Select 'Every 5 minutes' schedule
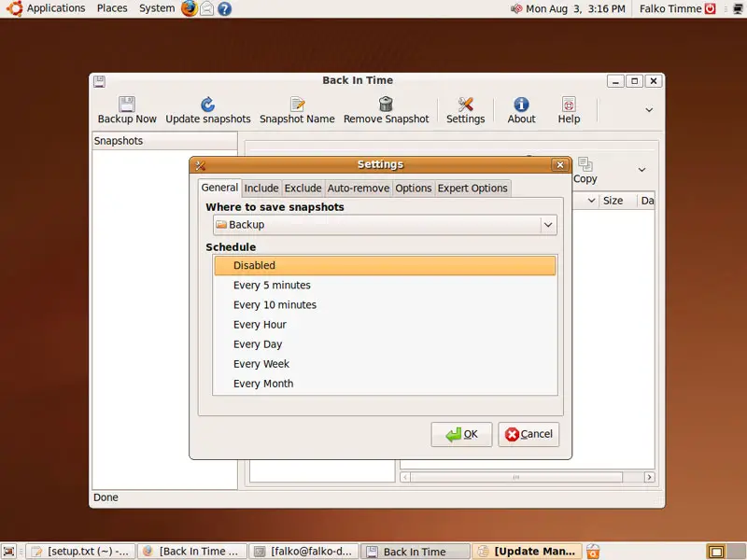The height and width of the screenshot is (560, 747). point(385,286)
